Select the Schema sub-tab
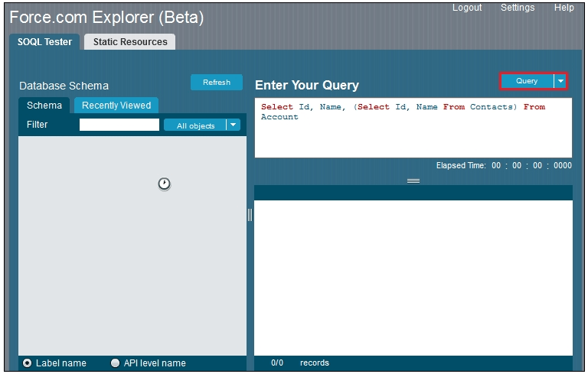Viewport: 588px width, 374px height. point(44,106)
